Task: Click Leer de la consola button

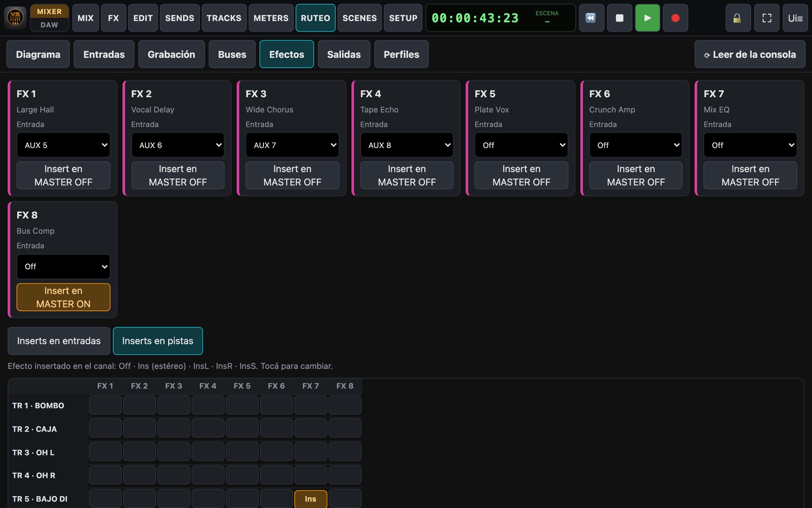Action: click(x=750, y=54)
